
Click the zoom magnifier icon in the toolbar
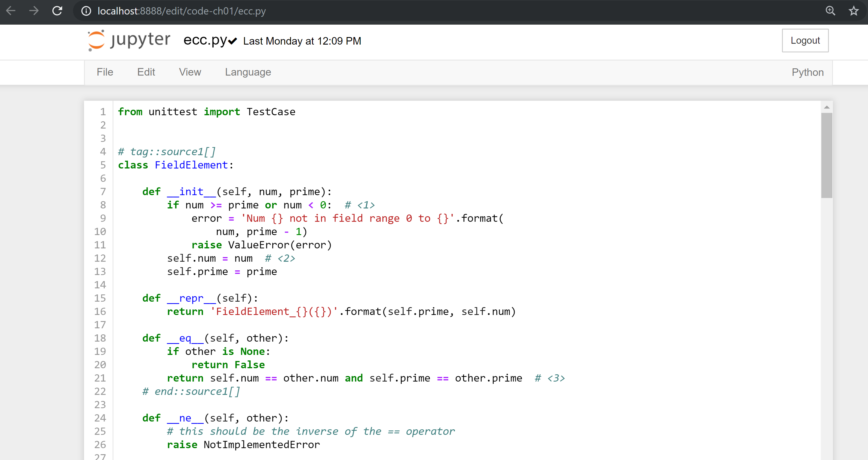click(x=830, y=11)
